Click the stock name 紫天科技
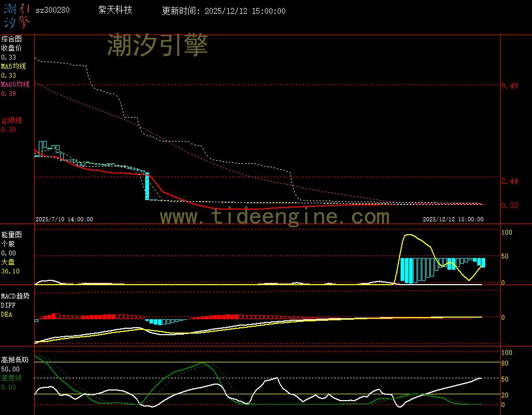 [x=115, y=11]
